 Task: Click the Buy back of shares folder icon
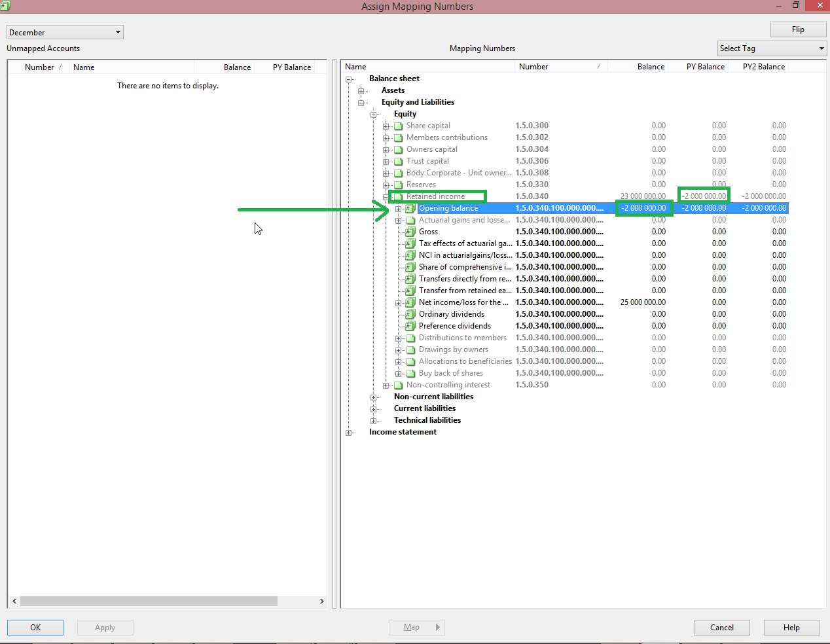tap(410, 374)
